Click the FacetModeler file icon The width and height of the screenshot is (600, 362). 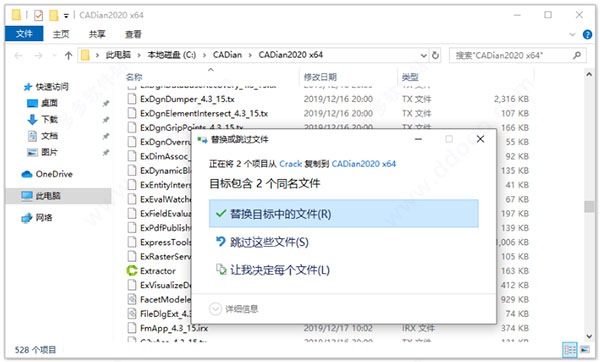pos(132,299)
